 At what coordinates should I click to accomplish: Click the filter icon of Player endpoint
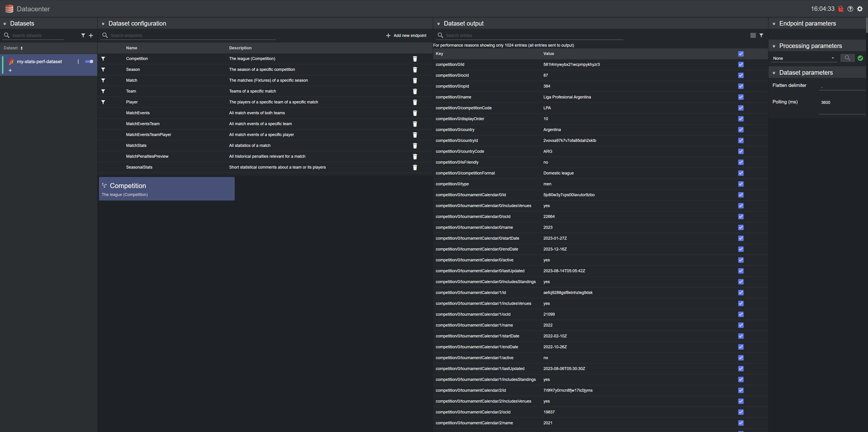coord(103,102)
